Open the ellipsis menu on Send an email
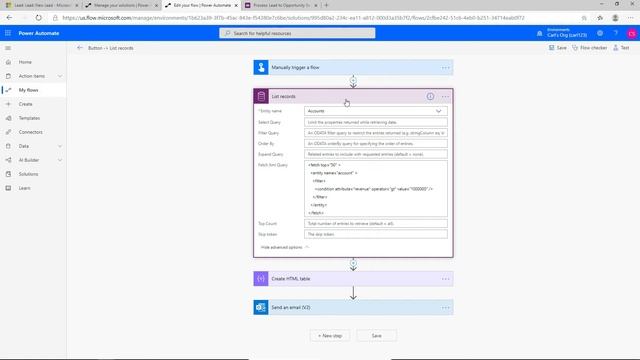The height and width of the screenshot is (360, 640). [x=445, y=307]
